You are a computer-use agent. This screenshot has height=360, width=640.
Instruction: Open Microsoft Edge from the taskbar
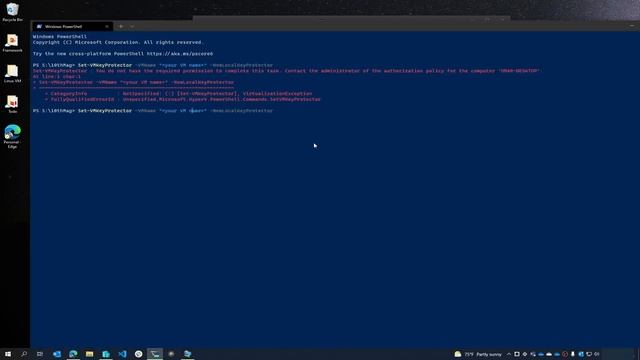pos(73,354)
